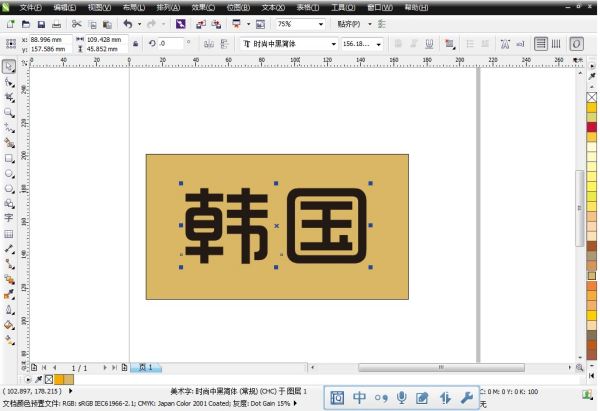Image resolution: width=600 pixels, height=411 pixels.
Task: Click the Save icon in standard toolbar
Action: pos(41,23)
